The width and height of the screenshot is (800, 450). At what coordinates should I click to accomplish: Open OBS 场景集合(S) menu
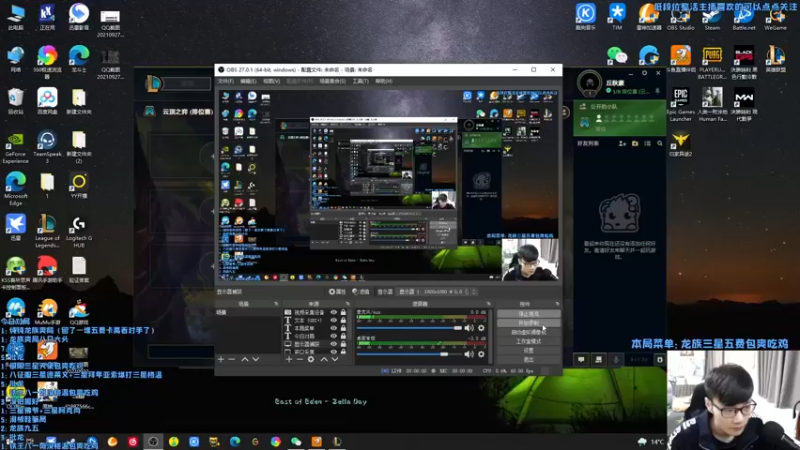tap(332, 81)
